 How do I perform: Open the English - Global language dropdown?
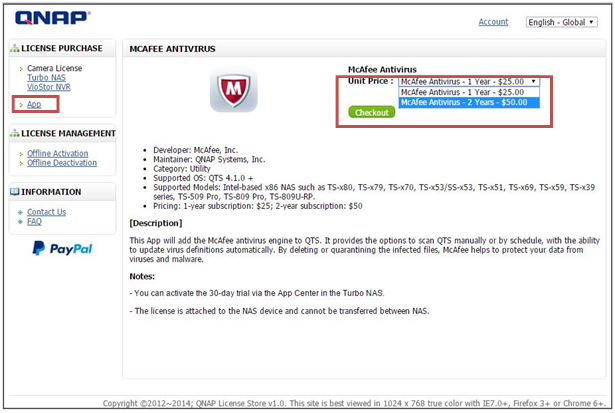click(561, 22)
